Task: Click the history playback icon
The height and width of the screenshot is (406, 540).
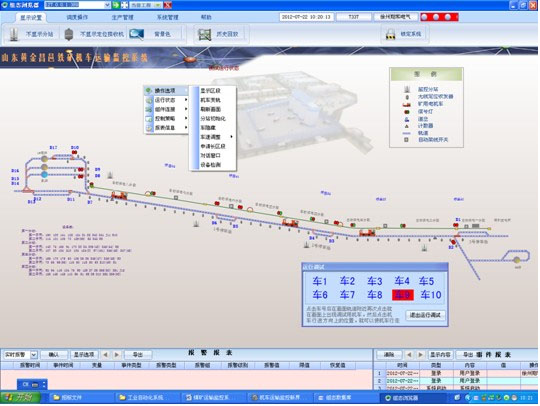Action: 205,34
